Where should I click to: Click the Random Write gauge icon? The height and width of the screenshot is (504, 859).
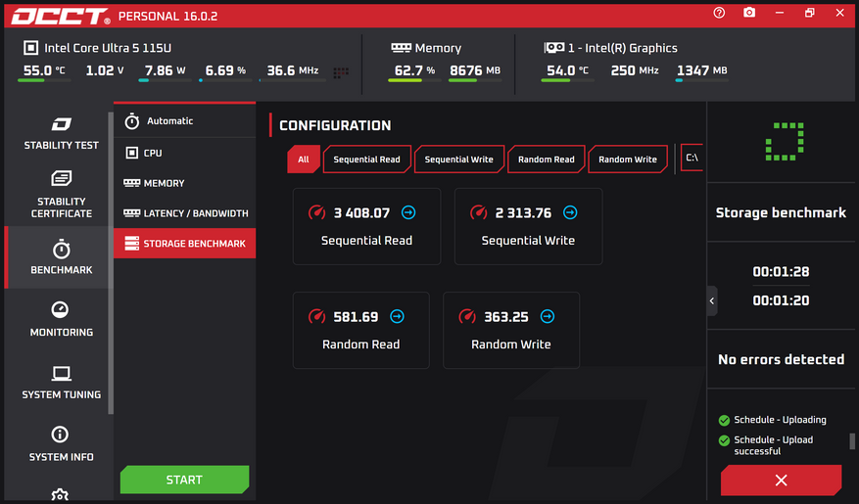click(467, 316)
